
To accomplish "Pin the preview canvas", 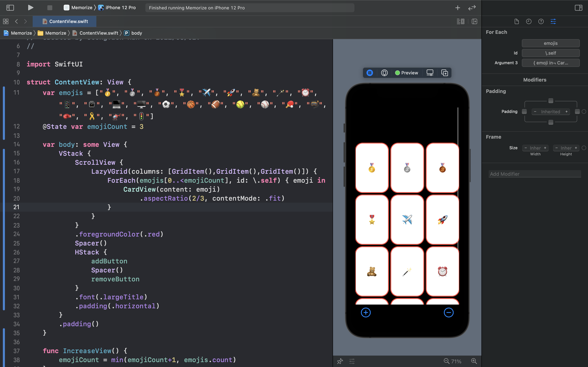I will [340, 361].
